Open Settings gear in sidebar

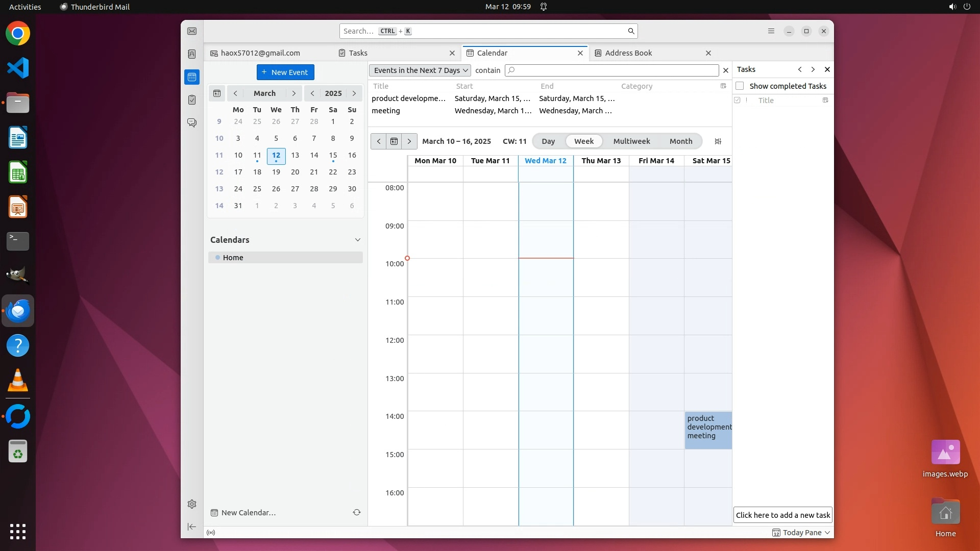[192, 504]
